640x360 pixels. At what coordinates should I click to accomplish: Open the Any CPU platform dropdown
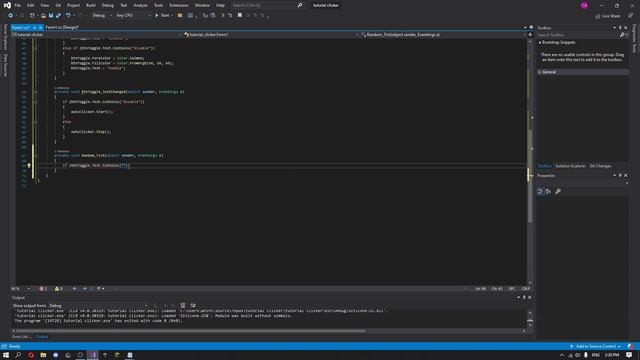pyautogui.click(x=133, y=16)
